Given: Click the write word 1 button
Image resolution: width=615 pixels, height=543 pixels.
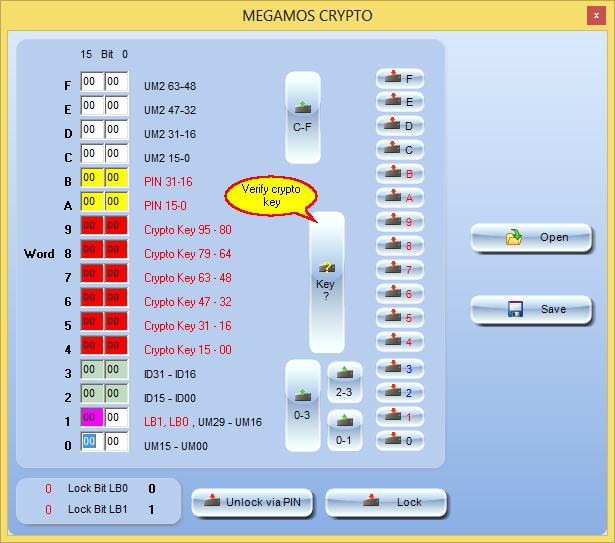Looking at the screenshot, I should click(x=400, y=417).
